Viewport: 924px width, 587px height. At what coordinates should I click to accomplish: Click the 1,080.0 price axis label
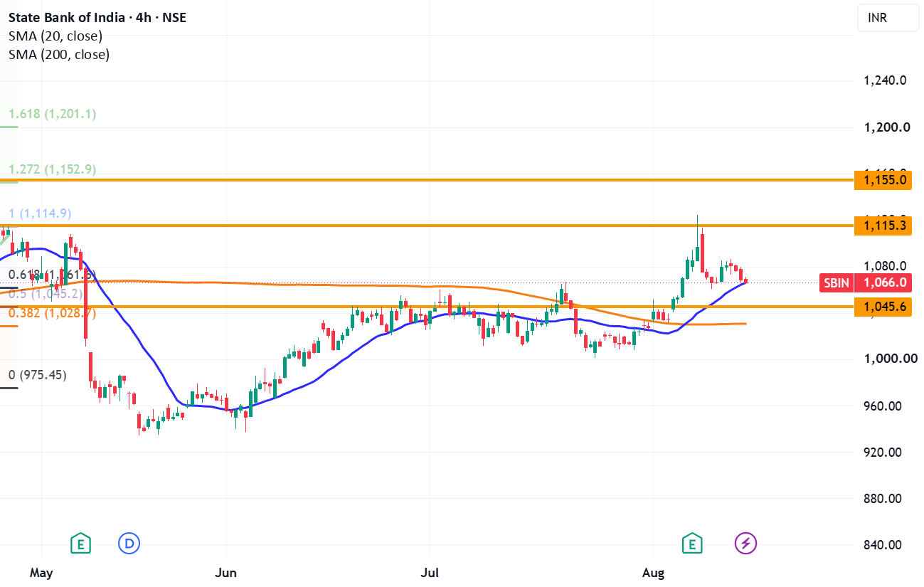coord(885,266)
